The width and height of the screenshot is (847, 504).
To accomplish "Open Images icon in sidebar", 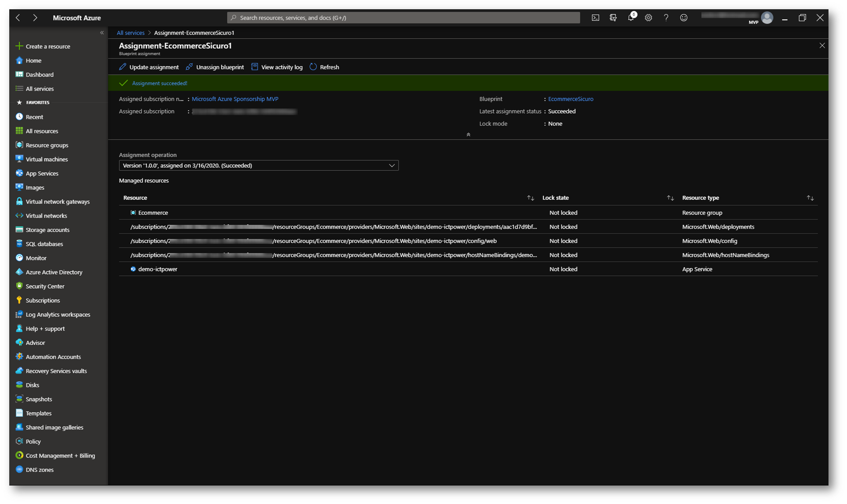I will pyautogui.click(x=19, y=187).
